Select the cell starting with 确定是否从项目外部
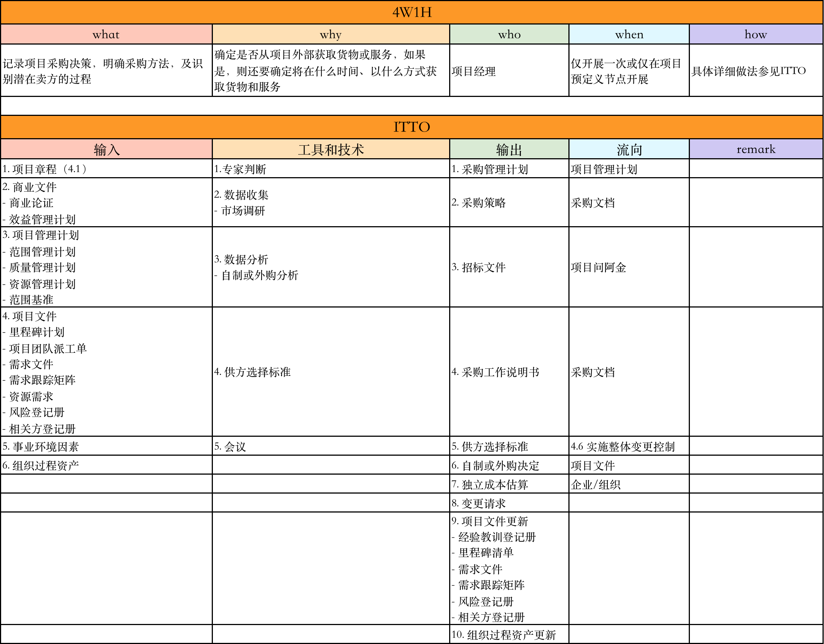 (331, 71)
